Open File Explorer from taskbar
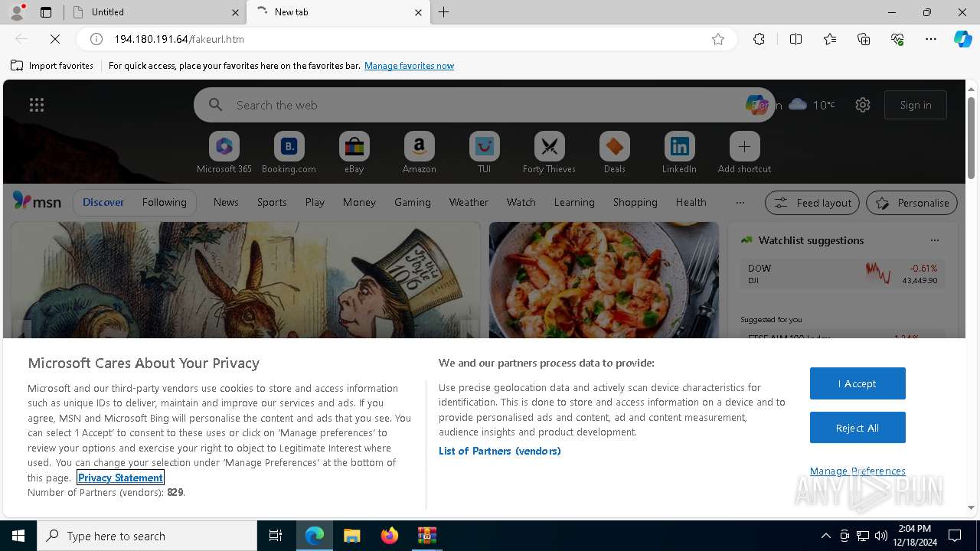Viewport: 980px width, 551px height. pos(352,536)
